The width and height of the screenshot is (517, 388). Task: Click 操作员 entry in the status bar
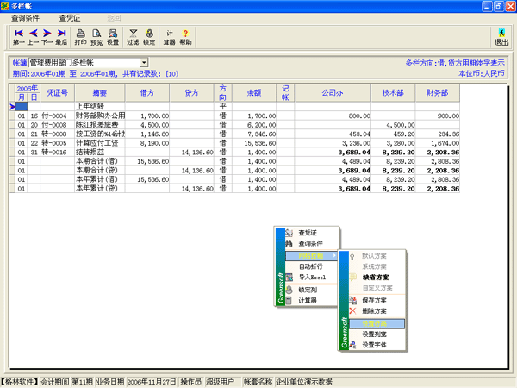point(191,381)
